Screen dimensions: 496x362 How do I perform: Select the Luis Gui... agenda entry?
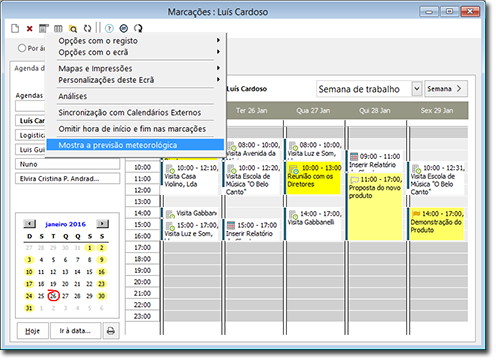click(31, 150)
